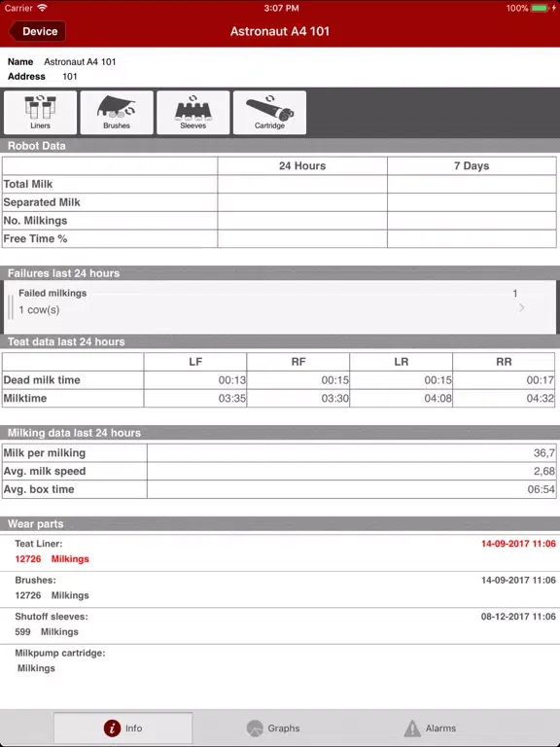Click the LF teat column header
The image size is (560, 747).
click(x=195, y=362)
